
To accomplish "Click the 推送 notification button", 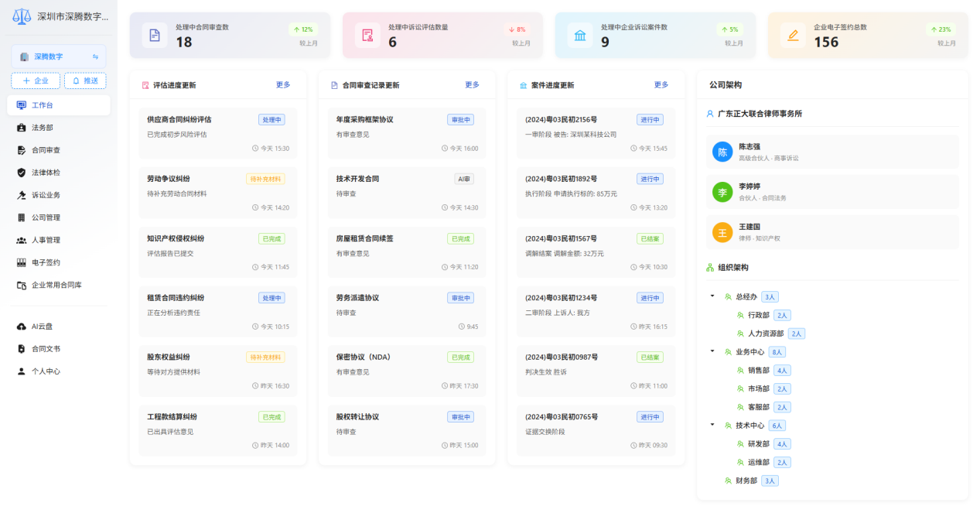I will pos(85,80).
